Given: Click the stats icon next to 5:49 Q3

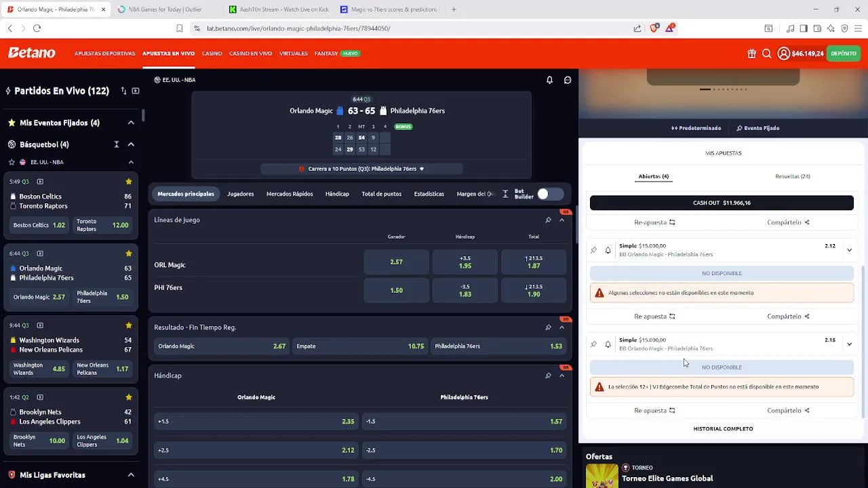Looking at the screenshot, I should coord(40,182).
